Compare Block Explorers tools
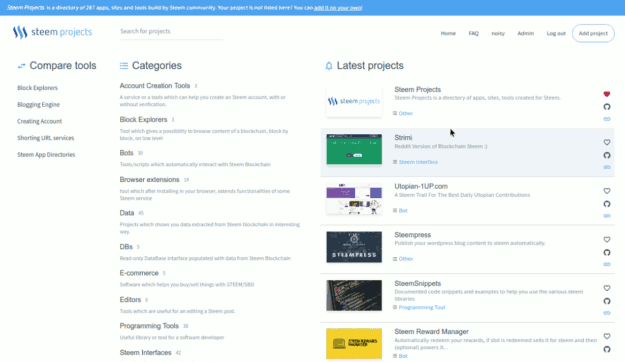This screenshot has height=362, width=625. 37,88
